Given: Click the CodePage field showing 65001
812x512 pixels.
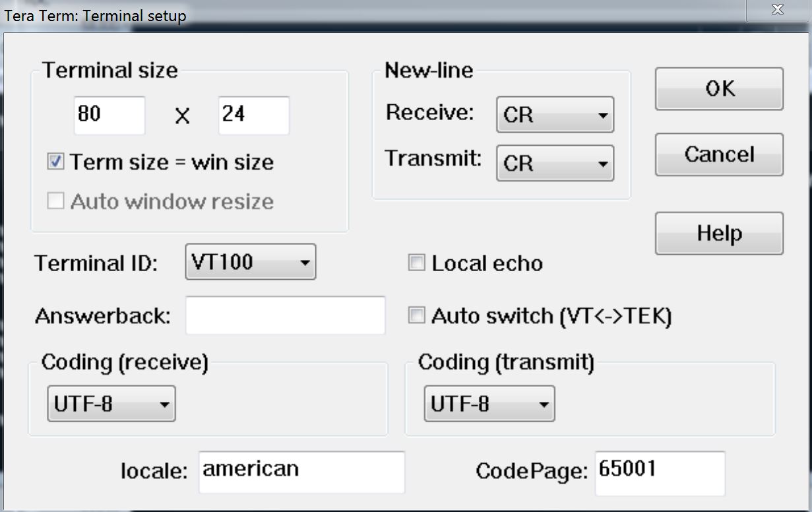Looking at the screenshot, I should click(x=660, y=473).
